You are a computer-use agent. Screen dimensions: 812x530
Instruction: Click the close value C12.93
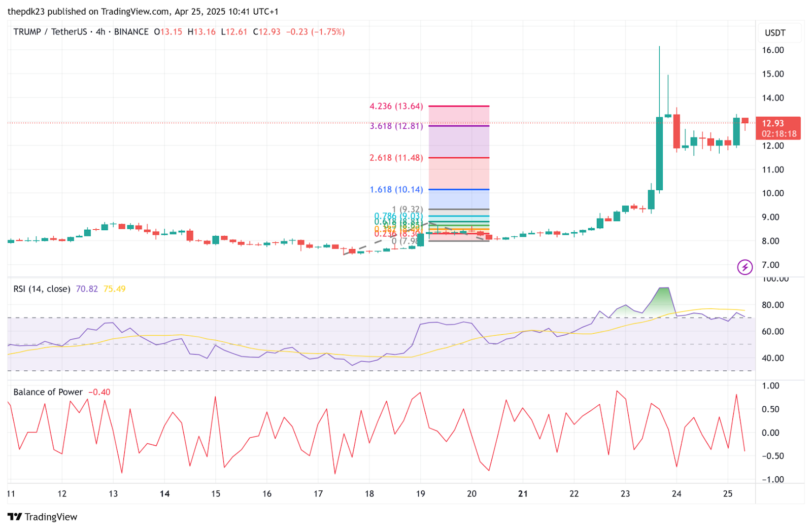click(x=266, y=31)
